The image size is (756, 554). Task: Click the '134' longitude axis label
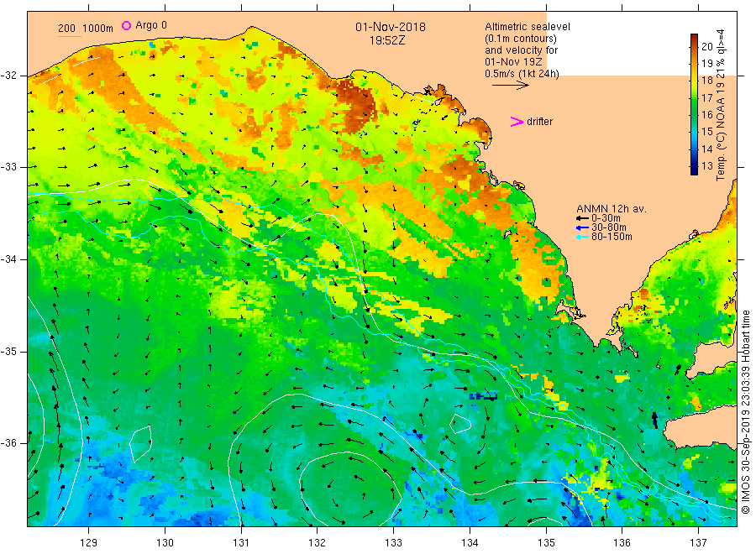pyautogui.click(x=470, y=543)
